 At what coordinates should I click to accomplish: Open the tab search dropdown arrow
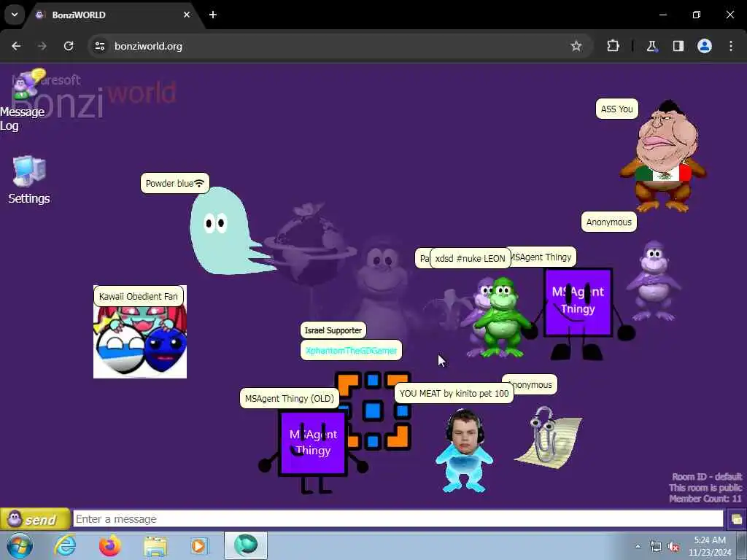tap(15, 15)
